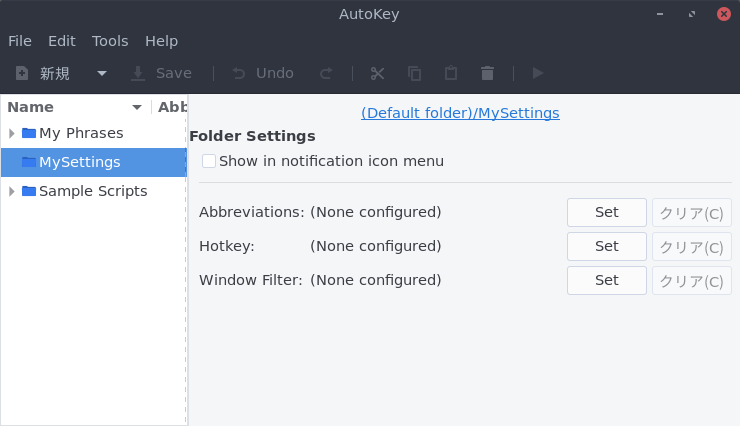The height and width of the screenshot is (426, 740).
Task: Open the File menu
Action: pos(20,41)
